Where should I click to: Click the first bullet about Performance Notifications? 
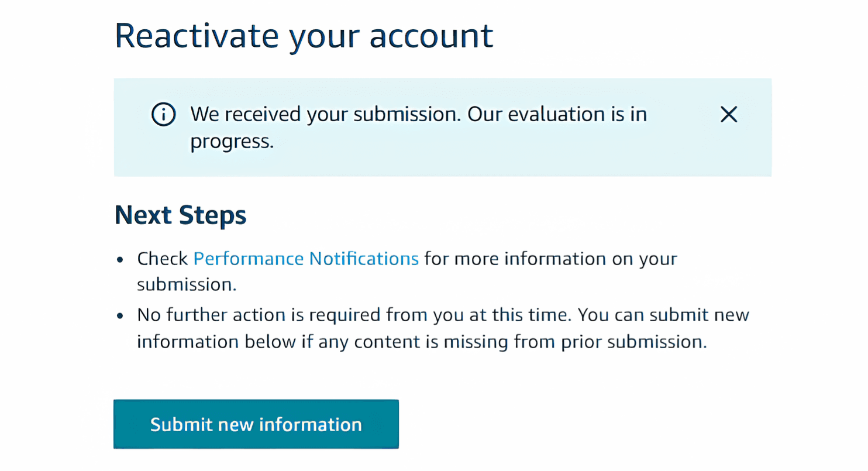tap(407, 271)
